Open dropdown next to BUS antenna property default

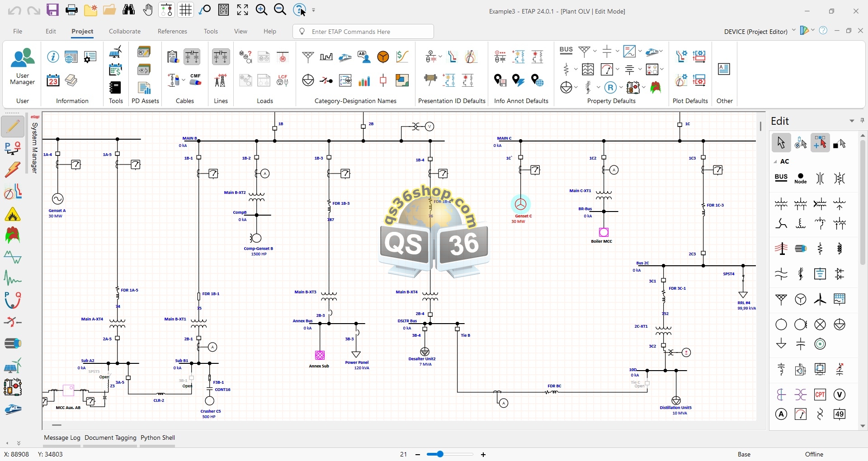point(595,51)
